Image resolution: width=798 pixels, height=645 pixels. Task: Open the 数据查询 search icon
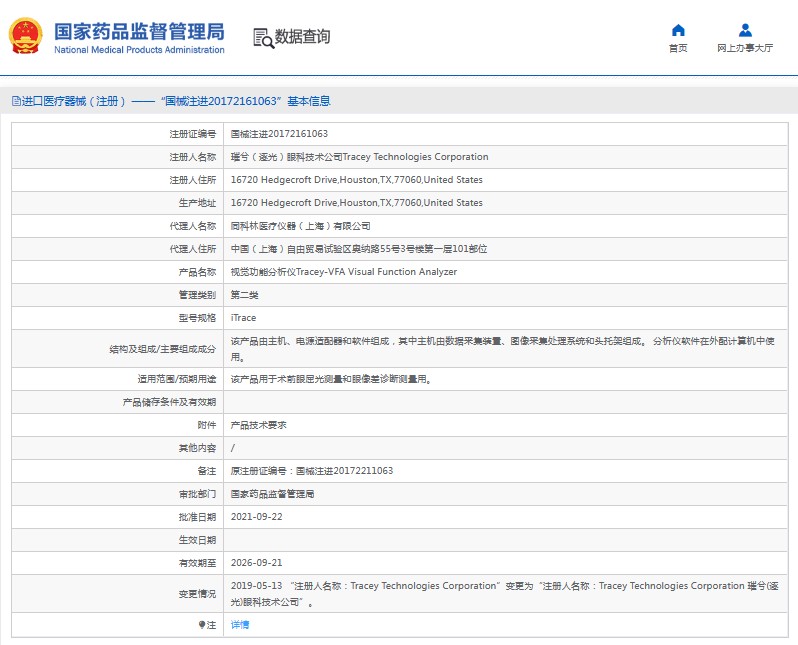[264, 38]
